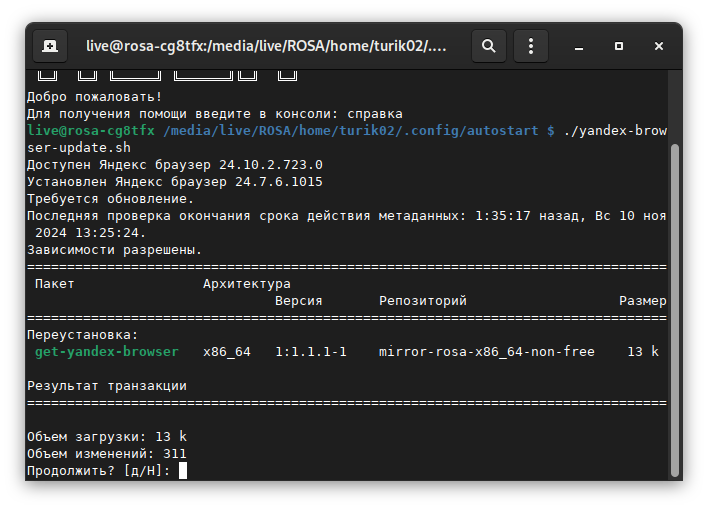Close the terminal window
The width and height of the screenshot is (708, 509).
click(x=659, y=45)
